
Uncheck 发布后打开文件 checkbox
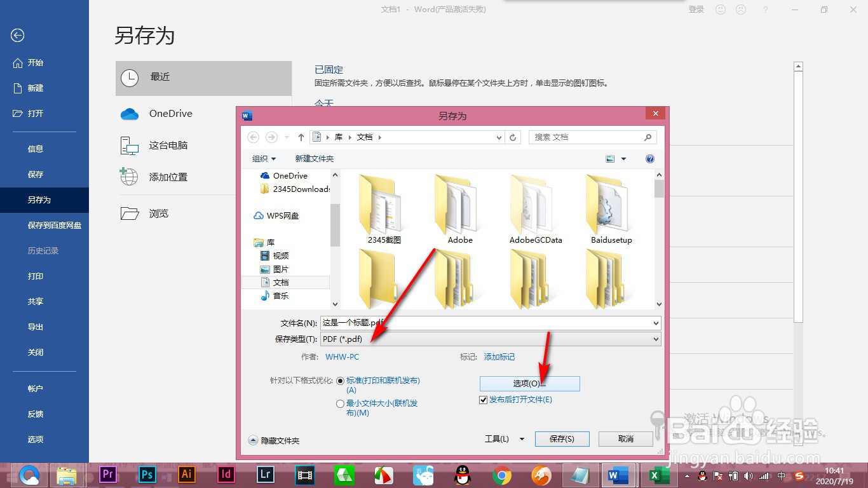tap(484, 400)
